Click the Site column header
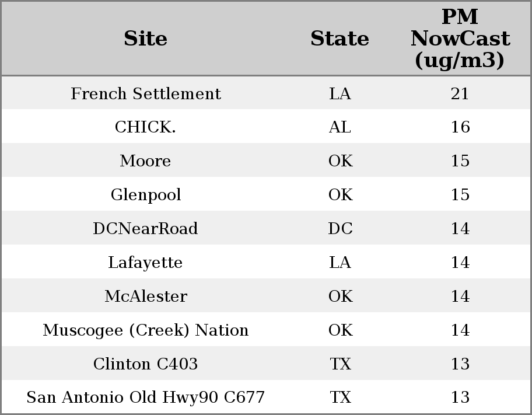532x415 pixels. tap(145, 39)
